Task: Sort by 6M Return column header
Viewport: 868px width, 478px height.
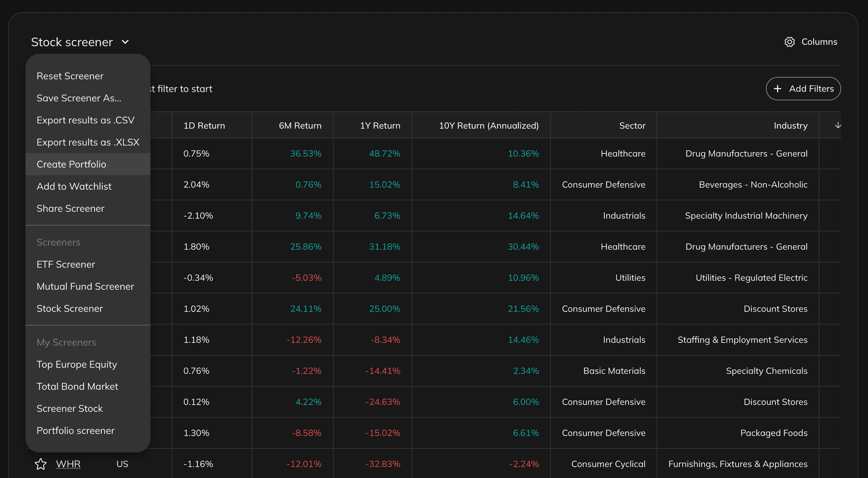Action: click(300, 125)
